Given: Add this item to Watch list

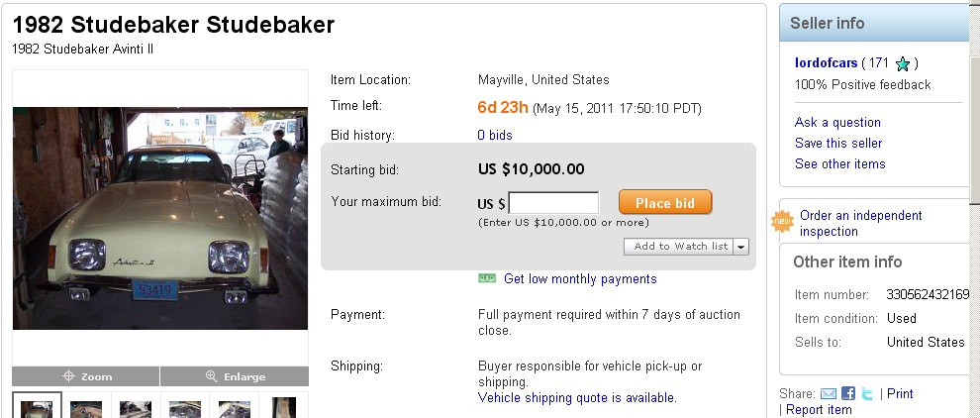Looking at the screenshot, I should 680,246.
